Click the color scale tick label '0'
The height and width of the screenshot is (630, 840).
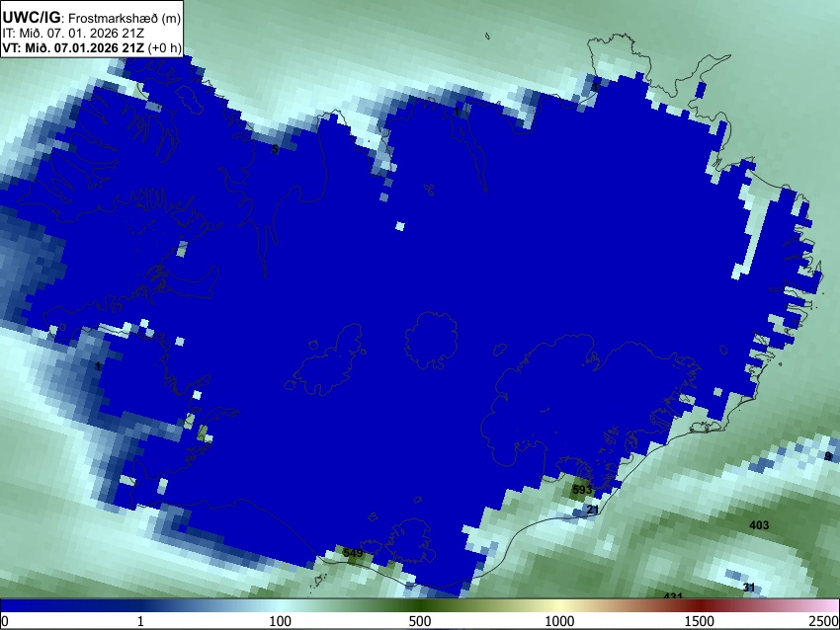pyautogui.click(x=5, y=621)
